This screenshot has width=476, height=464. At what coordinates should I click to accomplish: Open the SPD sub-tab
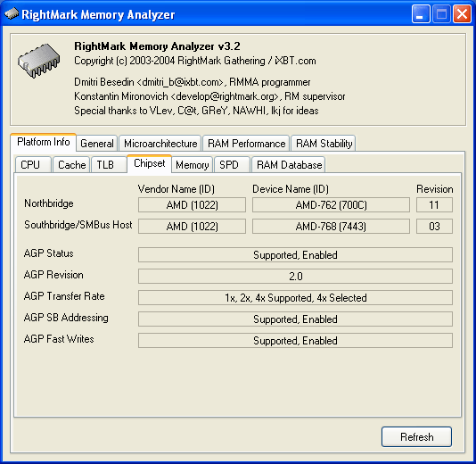coord(233,165)
